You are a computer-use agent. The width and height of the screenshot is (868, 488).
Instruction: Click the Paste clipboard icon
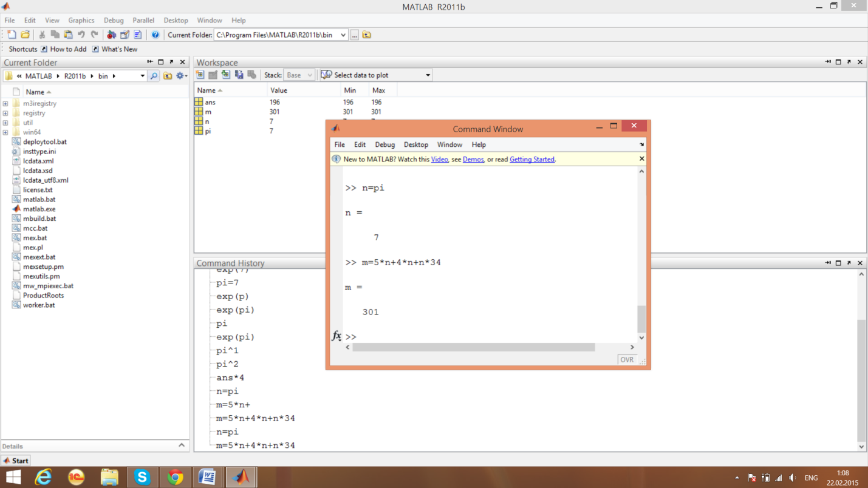pyautogui.click(x=68, y=35)
